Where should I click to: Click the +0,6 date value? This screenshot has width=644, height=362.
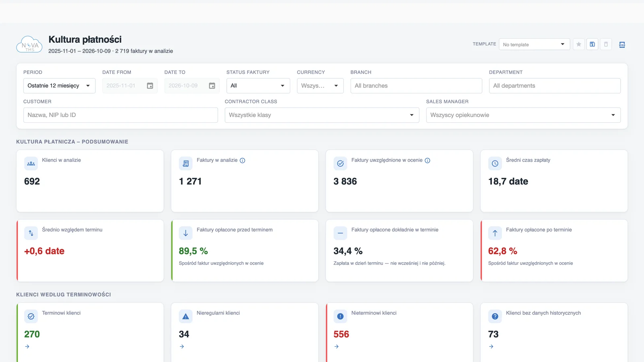tap(44, 251)
